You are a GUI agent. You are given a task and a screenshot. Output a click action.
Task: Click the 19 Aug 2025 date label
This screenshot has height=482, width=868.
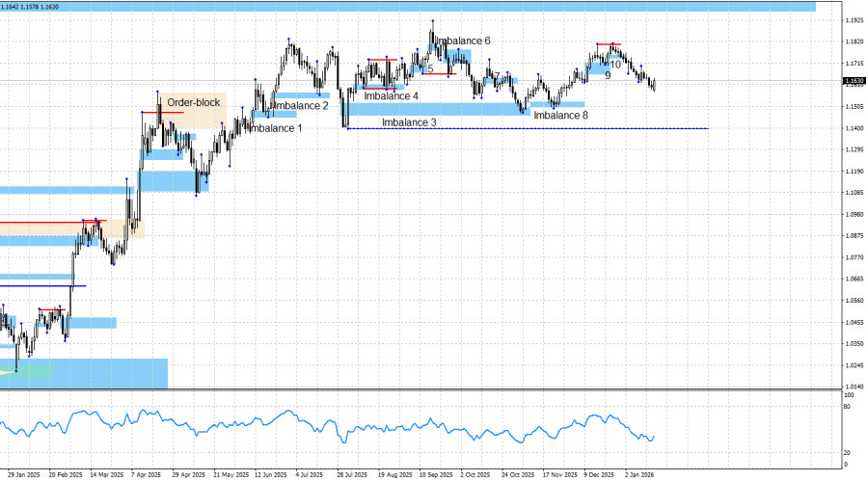pos(394,475)
